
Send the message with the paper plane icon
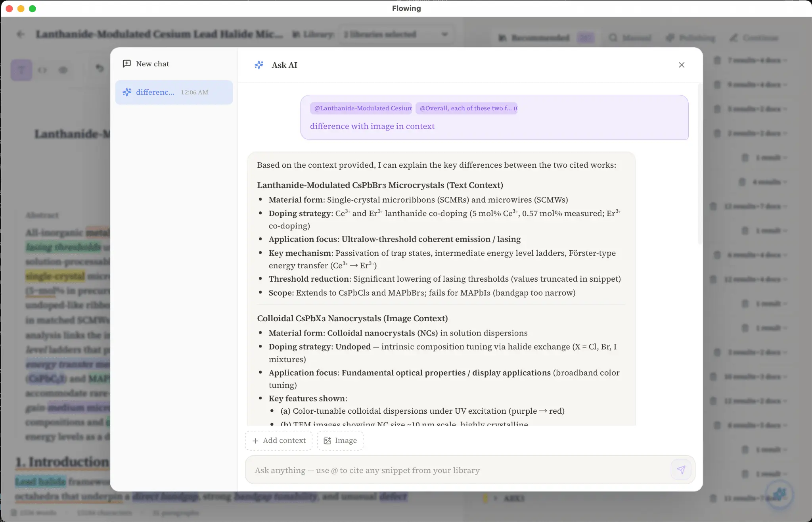coord(681,470)
